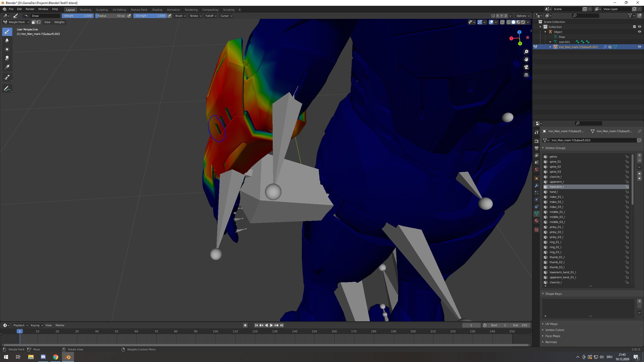Viewport: 644px width, 362px height.
Task: Toggle visibility of Iron_Man_mark-7 object
Action: pos(639,47)
